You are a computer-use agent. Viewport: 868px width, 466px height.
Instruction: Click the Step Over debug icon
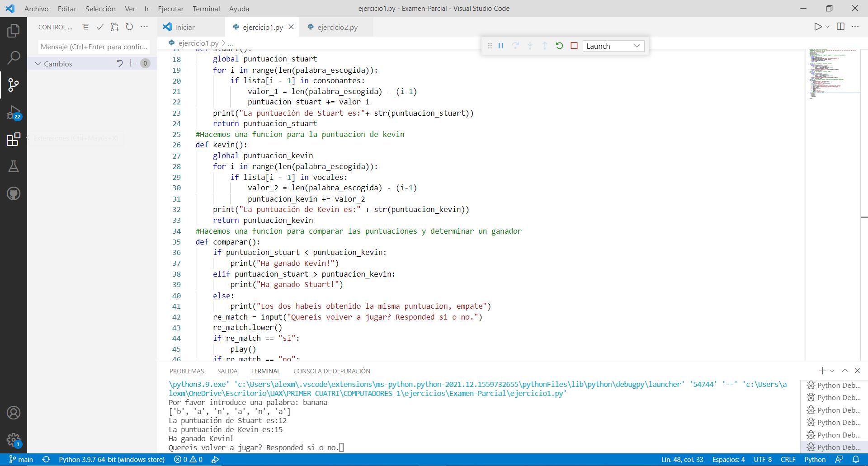coord(515,46)
